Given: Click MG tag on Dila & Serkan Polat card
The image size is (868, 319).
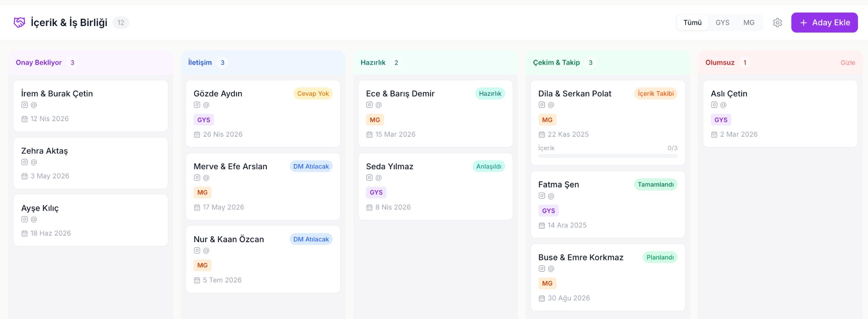Looking at the screenshot, I should (547, 120).
